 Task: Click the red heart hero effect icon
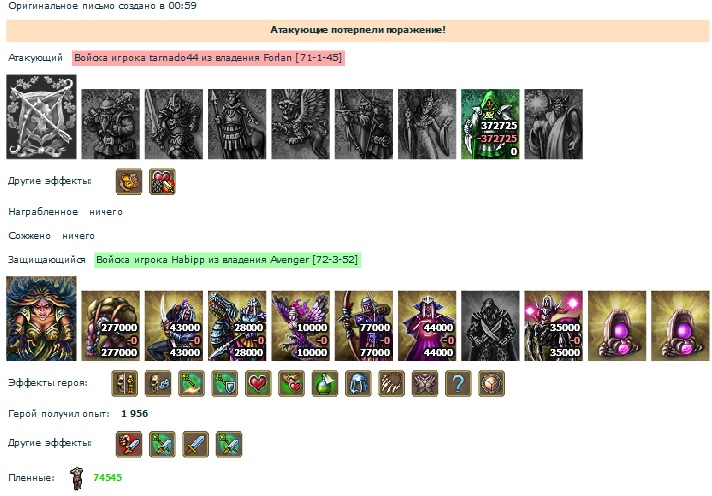coord(258,384)
